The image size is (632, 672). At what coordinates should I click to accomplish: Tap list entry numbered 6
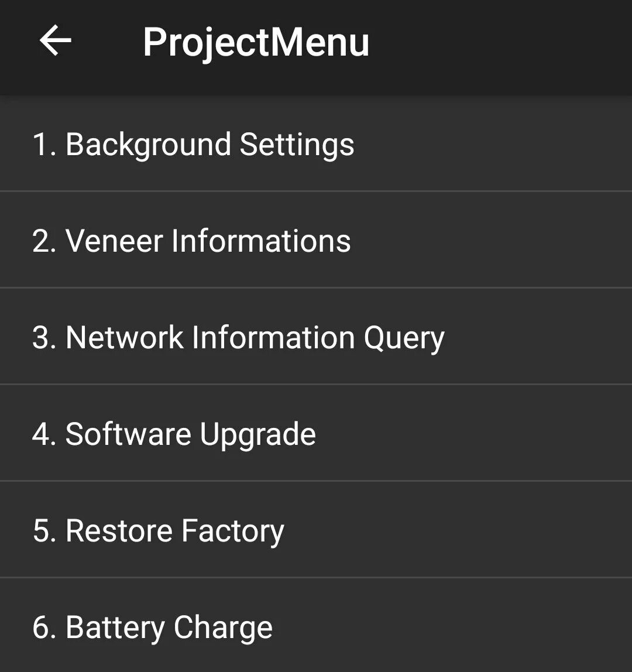(x=316, y=626)
